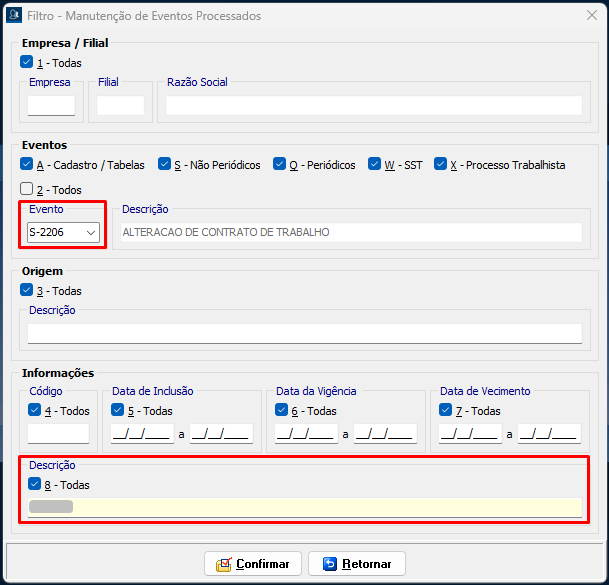
Task: Close the Filtro dialog window
Action: (x=590, y=16)
